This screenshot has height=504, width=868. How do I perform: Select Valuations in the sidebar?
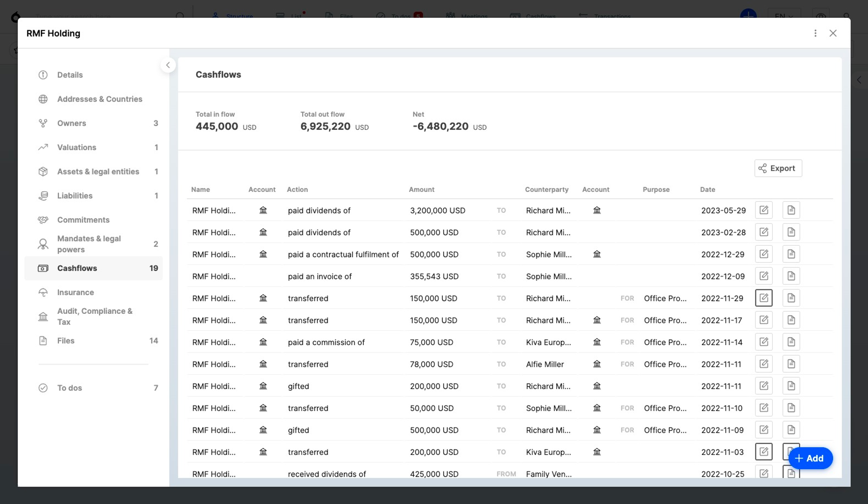pos(93,147)
